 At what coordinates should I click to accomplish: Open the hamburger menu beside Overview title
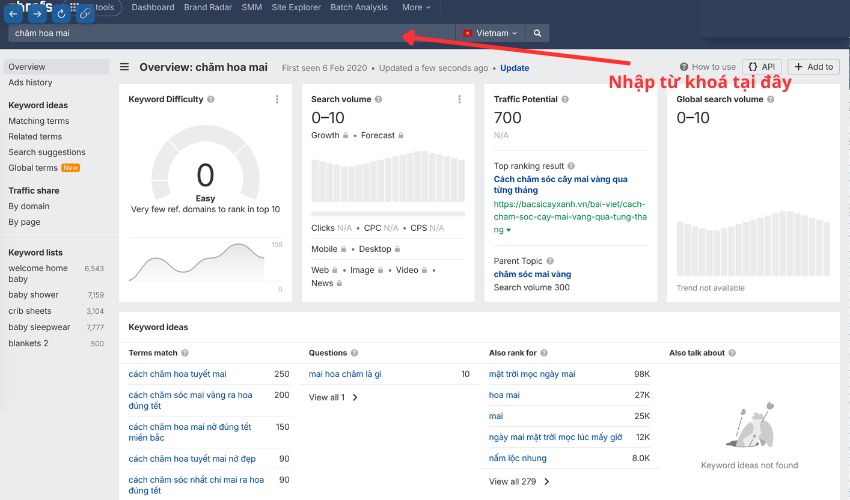coord(125,68)
